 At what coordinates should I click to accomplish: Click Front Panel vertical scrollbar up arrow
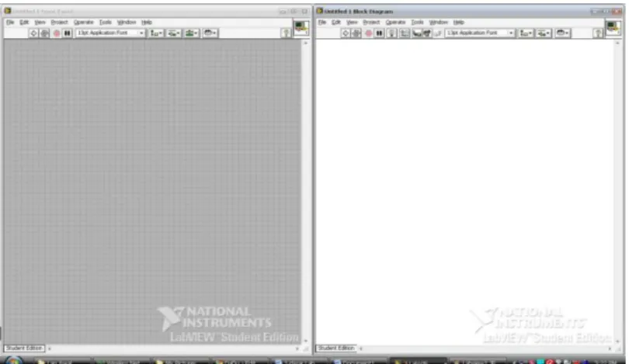tap(306, 43)
